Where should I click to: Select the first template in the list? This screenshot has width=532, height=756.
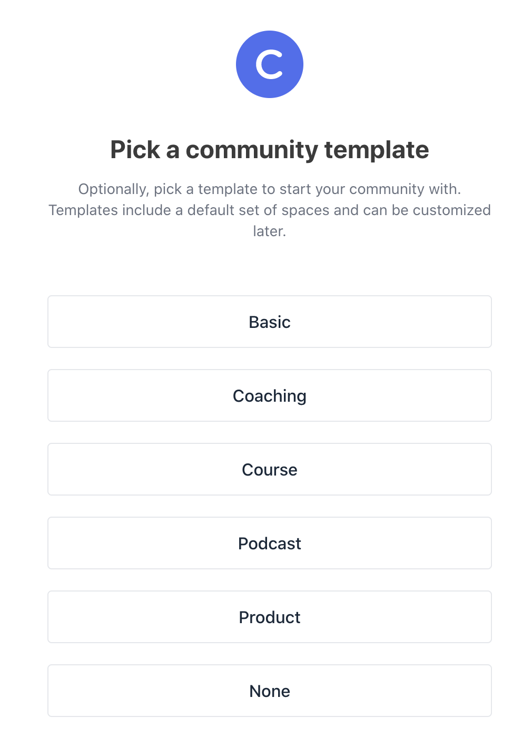click(270, 322)
